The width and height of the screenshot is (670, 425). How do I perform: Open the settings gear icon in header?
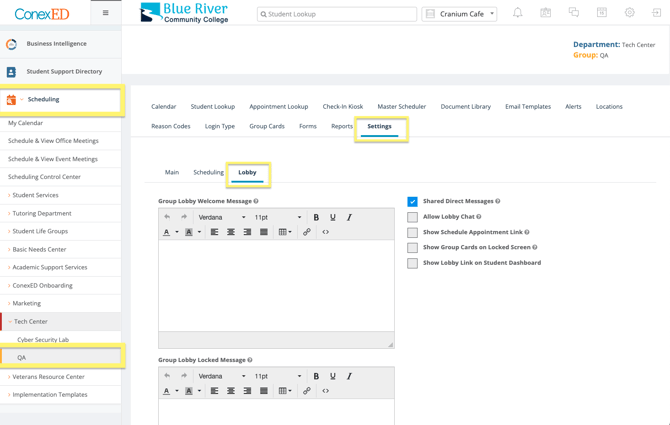pos(629,13)
